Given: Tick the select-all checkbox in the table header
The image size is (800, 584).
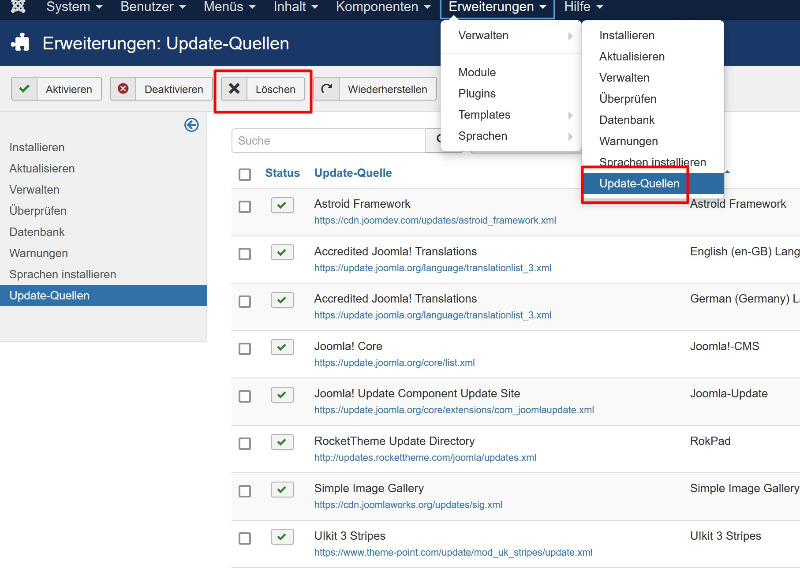Looking at the screenshot, I should pos(245,174).
